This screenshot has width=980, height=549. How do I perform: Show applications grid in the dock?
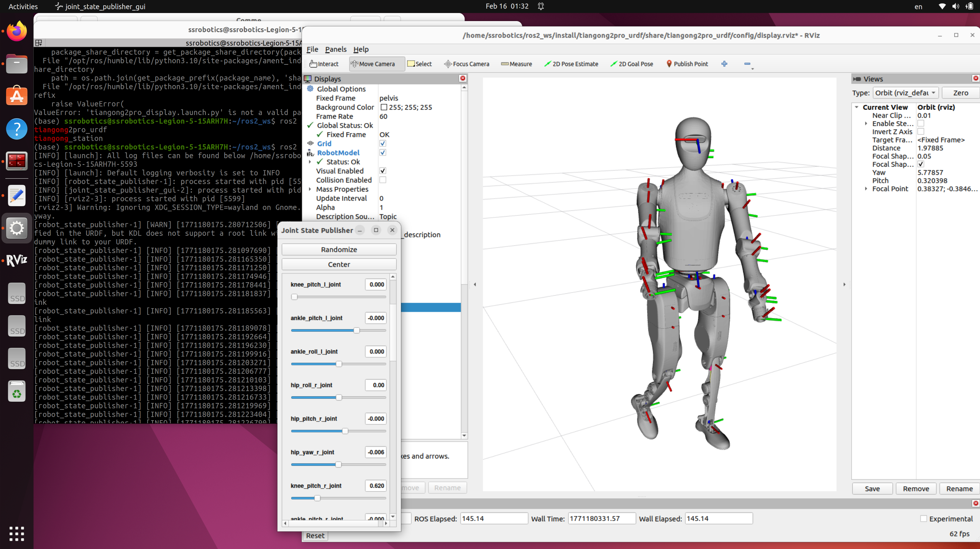[x=16, y=533]
